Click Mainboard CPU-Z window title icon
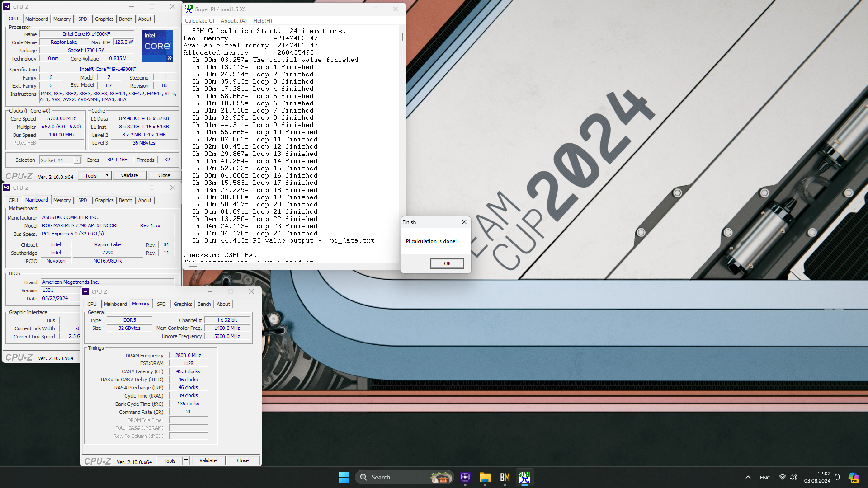 pos(7,188)
